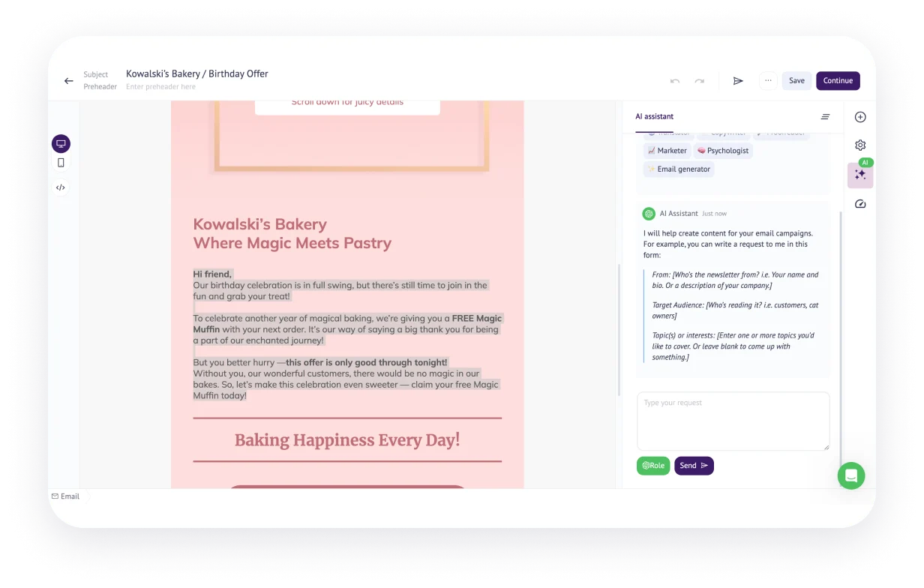This screenshot has height=588, width=924.
Task: Click the email canvas scrollbar
Action: (x=619, y=330)
